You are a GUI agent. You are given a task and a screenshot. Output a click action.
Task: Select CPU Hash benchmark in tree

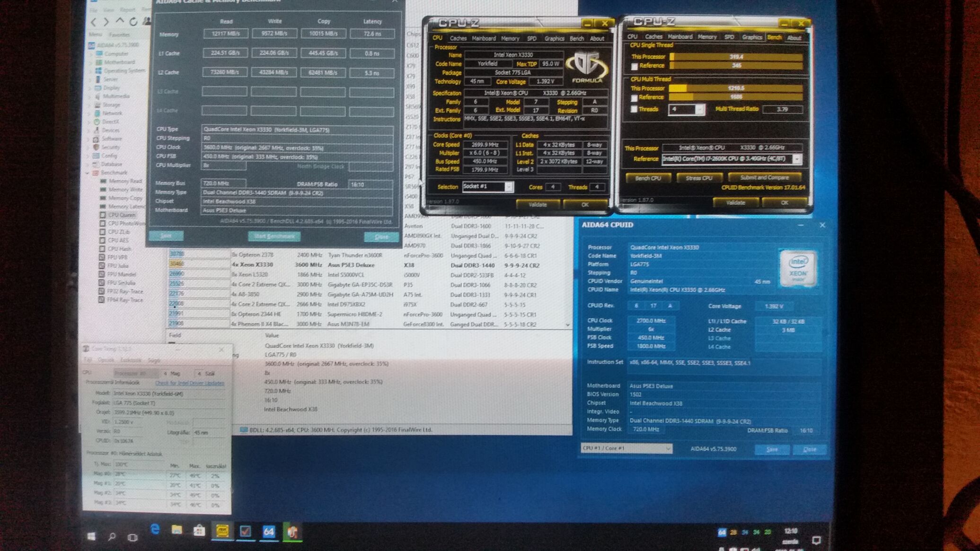[x=119, y=249]
